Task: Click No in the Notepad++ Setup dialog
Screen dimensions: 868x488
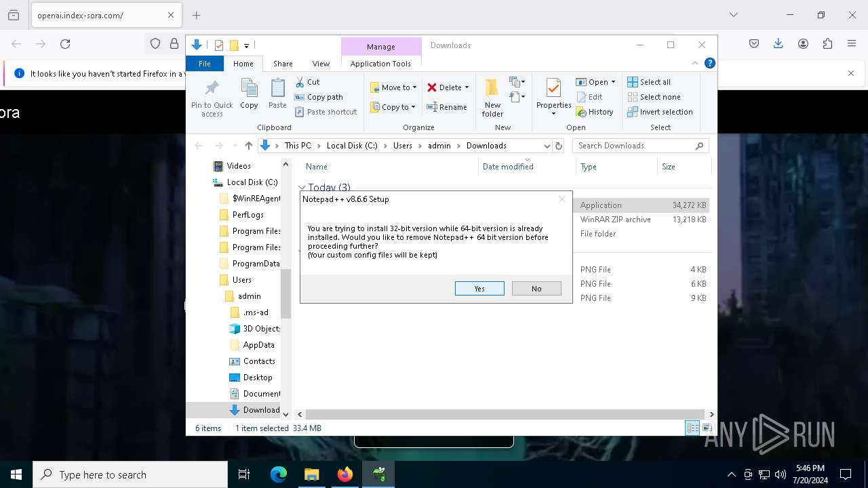Action: 536,289
